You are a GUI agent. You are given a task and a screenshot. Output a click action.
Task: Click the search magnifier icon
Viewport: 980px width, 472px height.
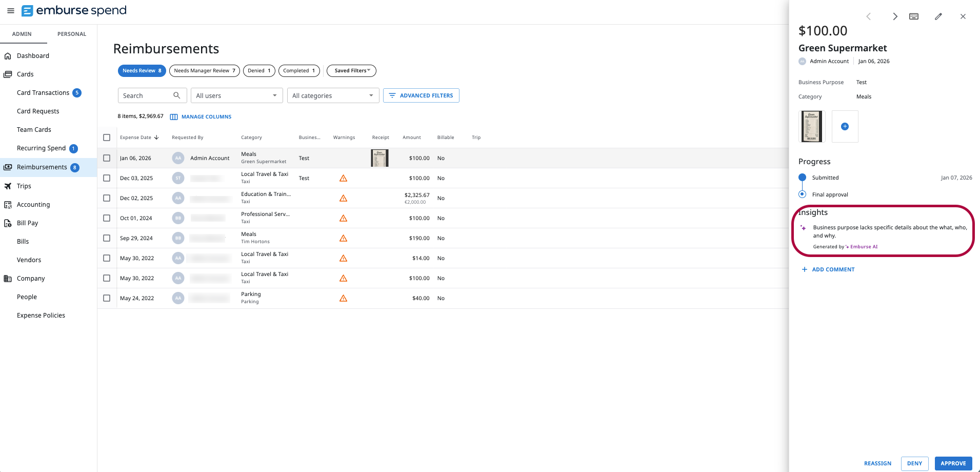[176, 95]
